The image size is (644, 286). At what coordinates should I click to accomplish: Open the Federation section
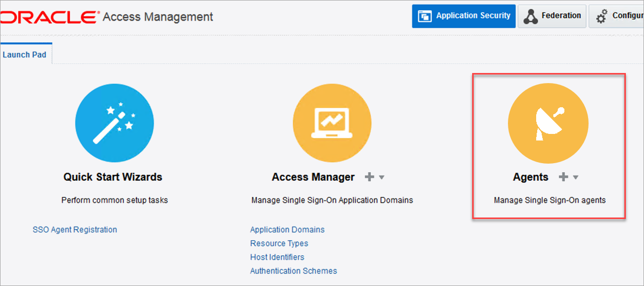pos(552,16)
